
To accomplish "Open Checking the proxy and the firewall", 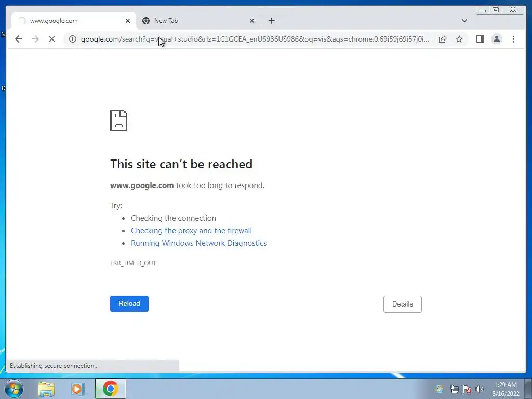I will coord(191,231).
